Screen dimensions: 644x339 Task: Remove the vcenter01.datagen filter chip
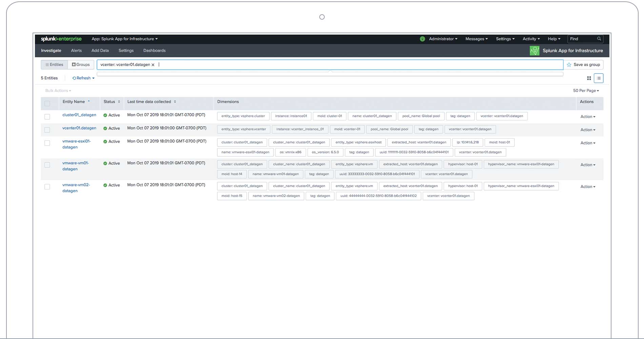click(x=153, y=65)
